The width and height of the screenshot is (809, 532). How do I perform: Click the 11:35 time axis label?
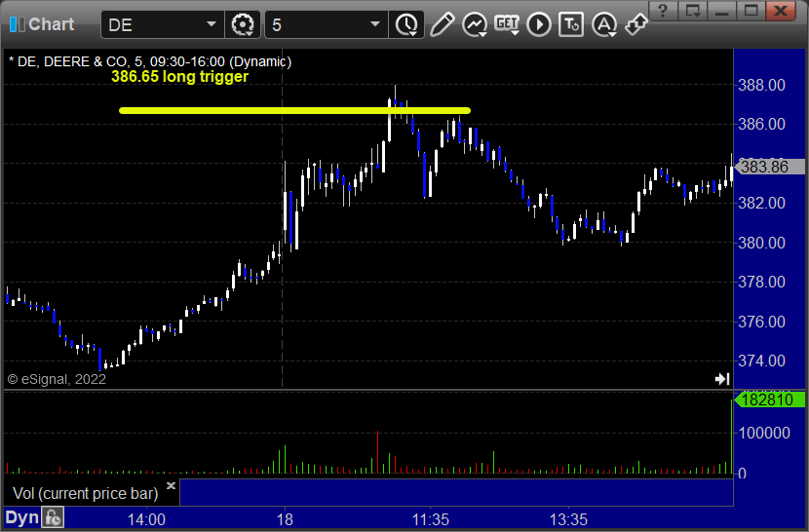(x=430, y=519)
